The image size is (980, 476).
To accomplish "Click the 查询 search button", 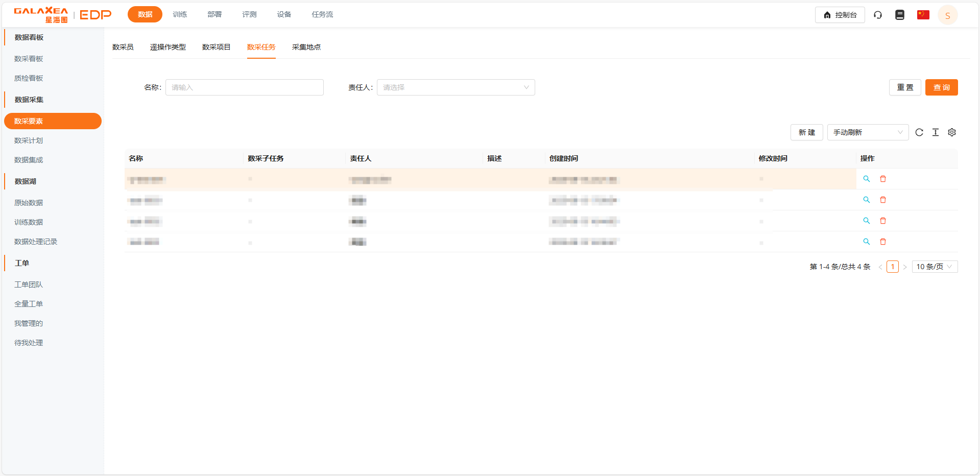I will tap(941, 87).
